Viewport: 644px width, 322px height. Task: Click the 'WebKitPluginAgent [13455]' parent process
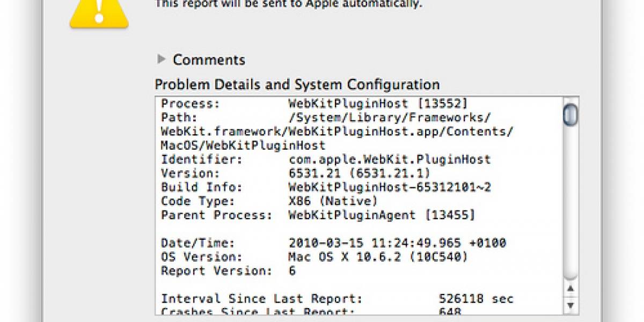click(382, 215)
